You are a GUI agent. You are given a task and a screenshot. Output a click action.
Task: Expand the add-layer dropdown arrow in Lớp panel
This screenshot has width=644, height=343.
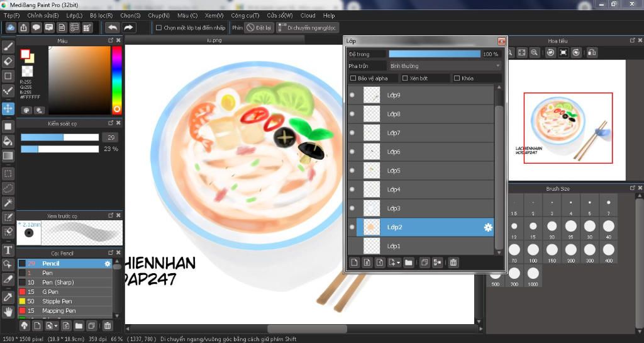tap(398, 263)
